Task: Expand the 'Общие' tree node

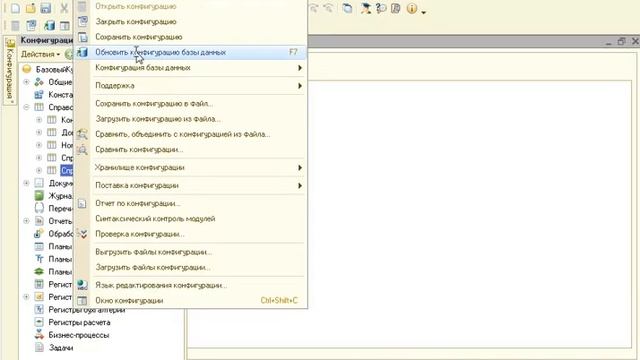Action: click(27, 82)
